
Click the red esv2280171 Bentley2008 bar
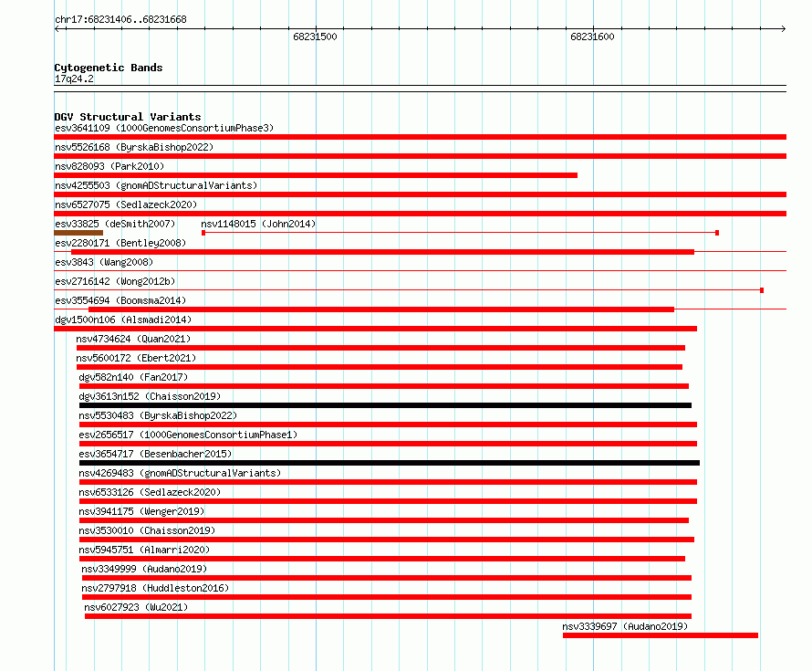[382, 252]
